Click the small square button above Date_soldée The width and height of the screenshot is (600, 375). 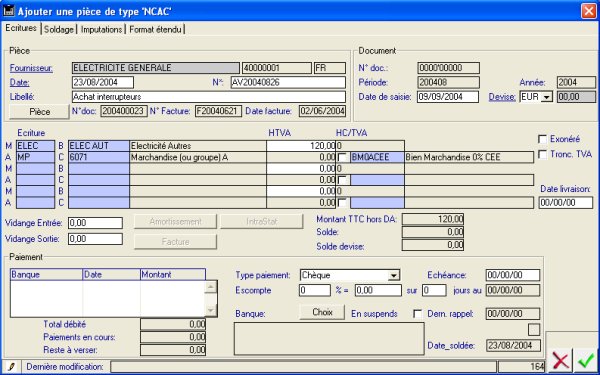534,329
